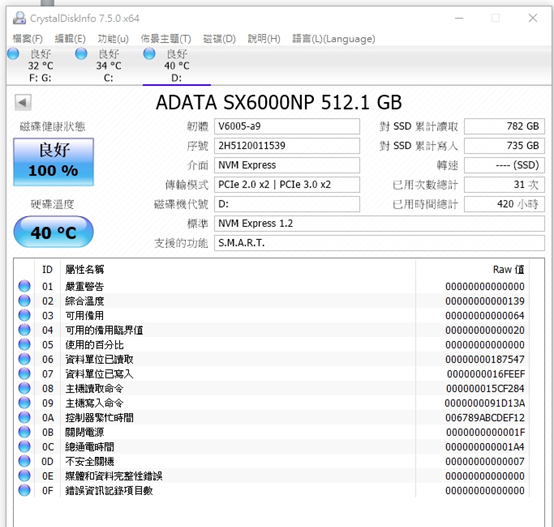Viewport: 554px width, 527px height.
Task: Click the status icon for attribute 0D 不安全關機
Action: [24, 461]
